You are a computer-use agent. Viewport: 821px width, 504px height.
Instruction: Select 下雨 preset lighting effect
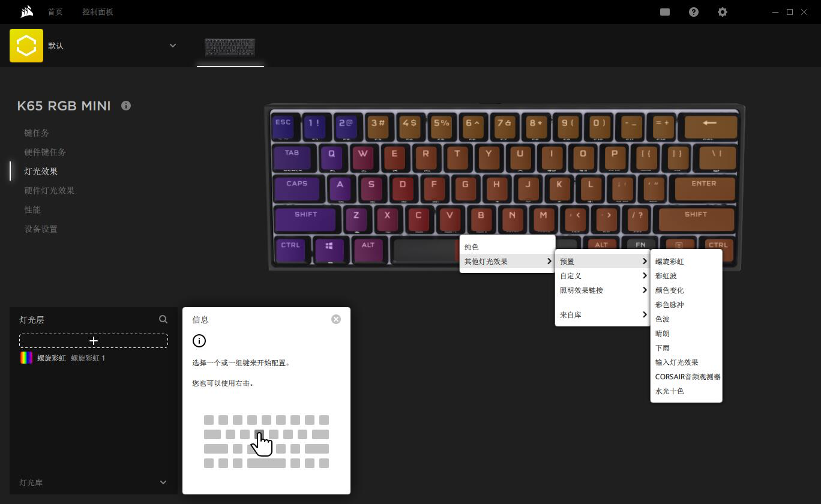point(663,348)
